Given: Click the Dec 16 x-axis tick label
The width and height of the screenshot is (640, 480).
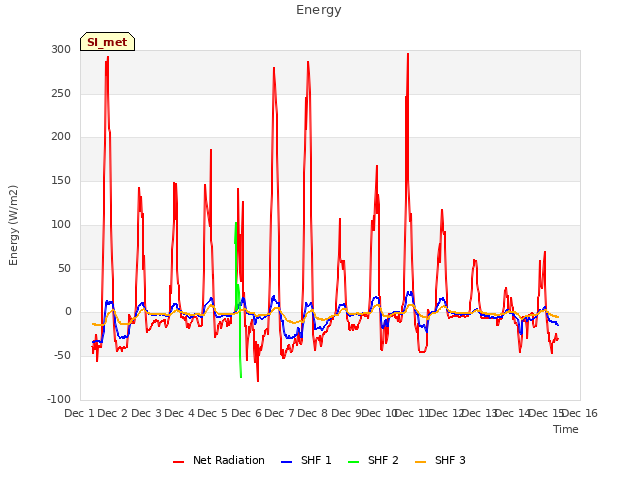Looking at the screenshot, I should (580, 413).
